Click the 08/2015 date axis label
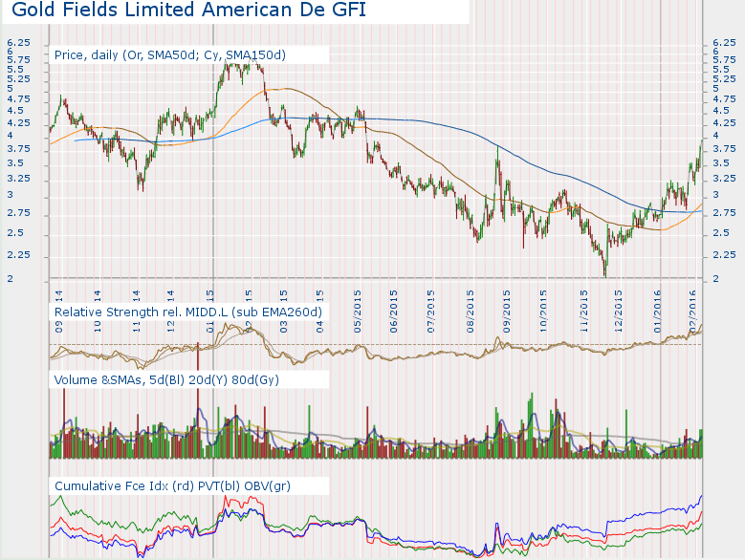Viewport: 745px width, 560px height. 470,312
